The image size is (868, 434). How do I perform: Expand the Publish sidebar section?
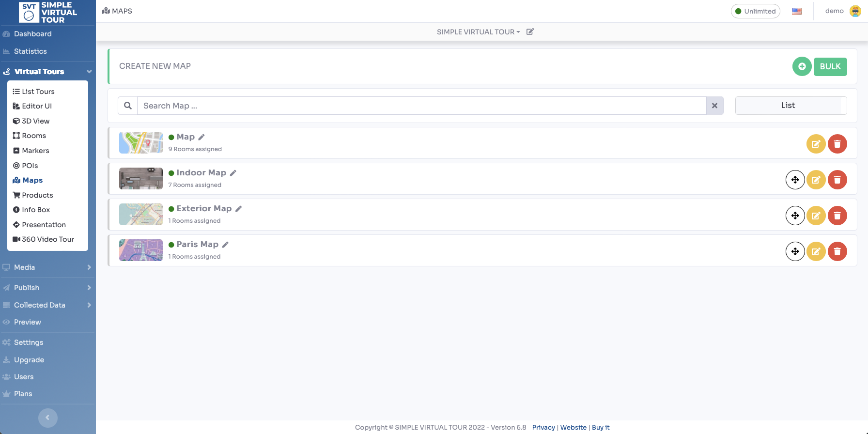47,288
